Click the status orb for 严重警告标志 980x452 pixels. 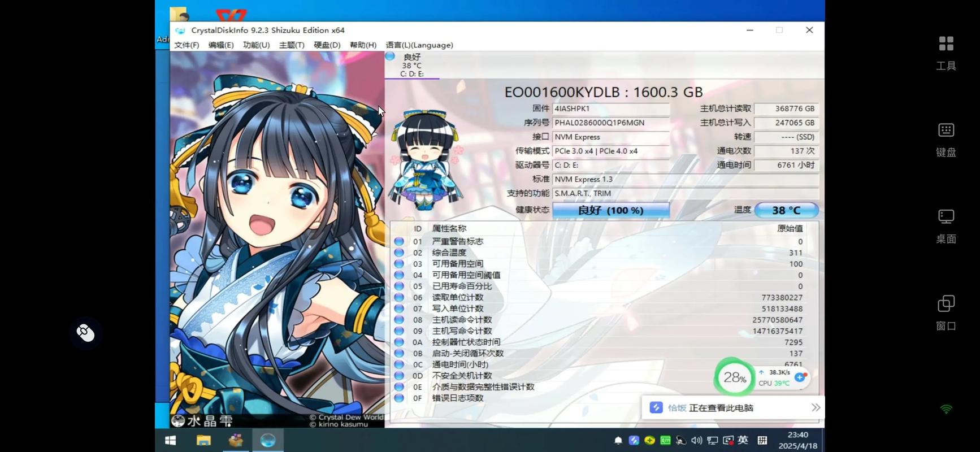coord(399,241)
